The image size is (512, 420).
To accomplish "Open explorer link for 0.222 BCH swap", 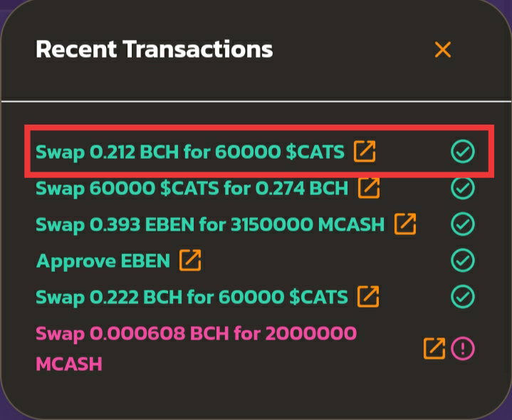I will click(368, 297).
